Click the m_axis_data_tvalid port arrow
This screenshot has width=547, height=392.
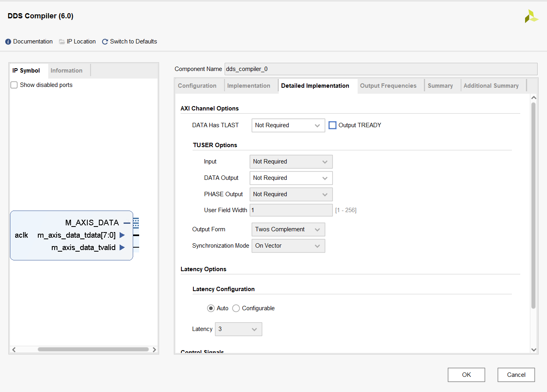click(122, 248)
